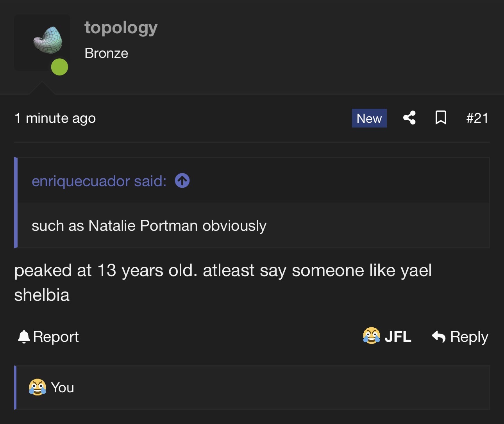Image resolution: width=504 pixels, height=424 pixels.
Task: Click the Bronze user title
Action: coord(106,53)
